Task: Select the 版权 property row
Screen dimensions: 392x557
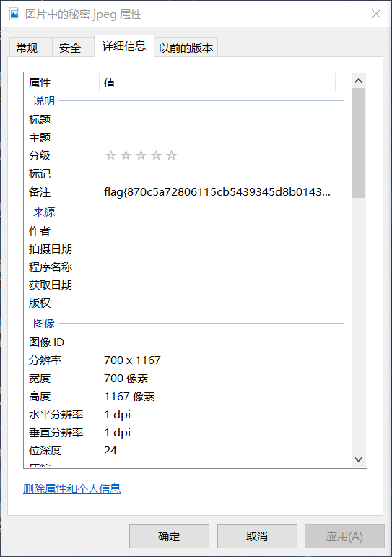Action: tap(184, 303)
